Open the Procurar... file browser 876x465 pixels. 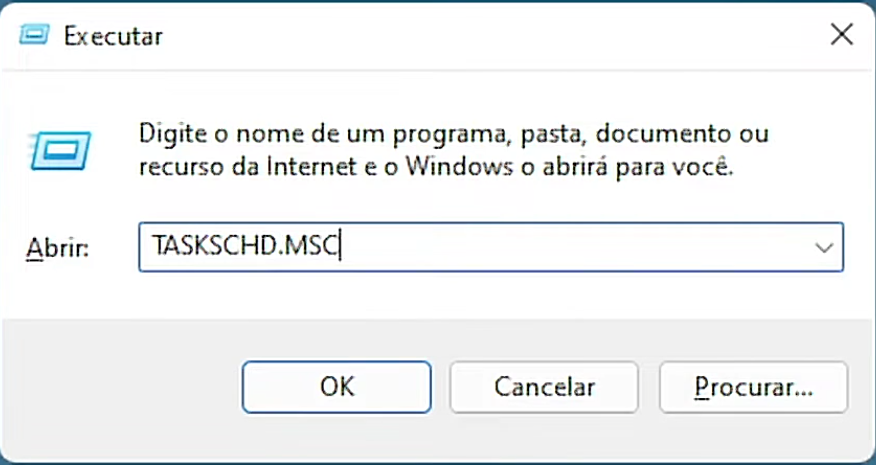pos(753,386)
